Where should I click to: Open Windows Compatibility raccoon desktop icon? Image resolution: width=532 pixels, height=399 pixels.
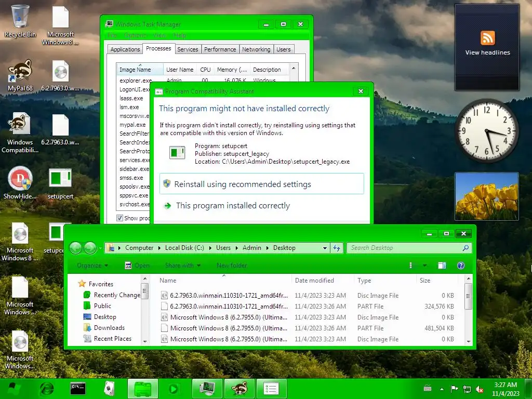[x=20, y=132]
